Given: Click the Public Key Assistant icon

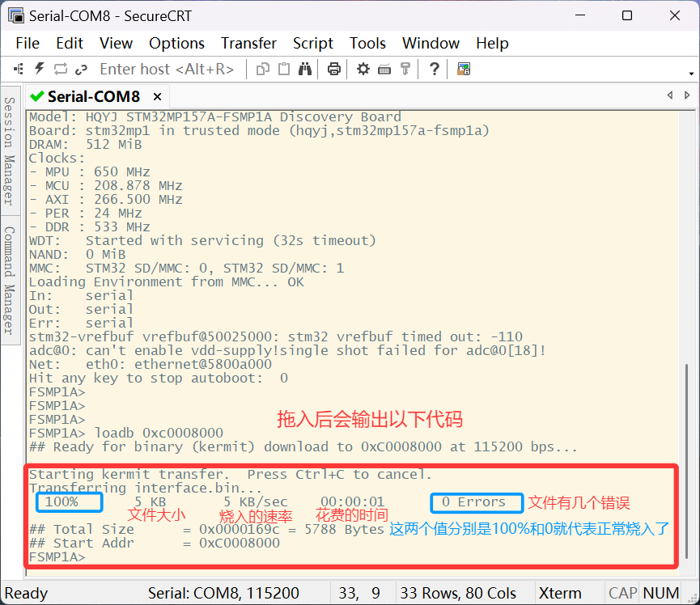Looking at the screenshot, I should 405,70.
